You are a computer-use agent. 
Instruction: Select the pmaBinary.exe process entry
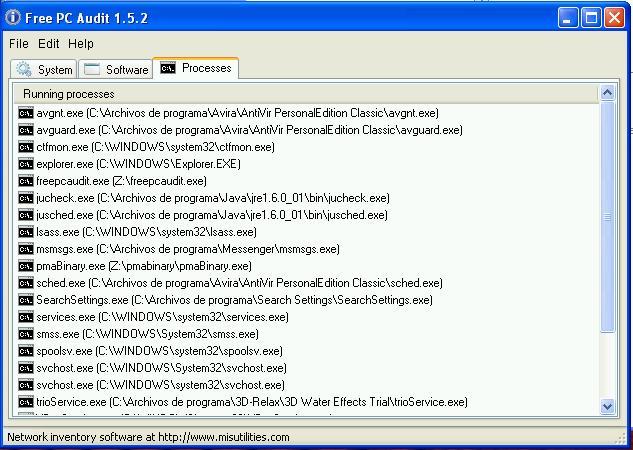click(144, 266)
